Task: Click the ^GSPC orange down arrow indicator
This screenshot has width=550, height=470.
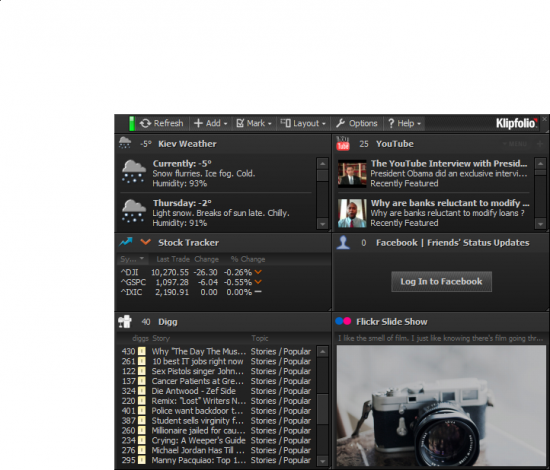Action: click(x=258, y=282)
